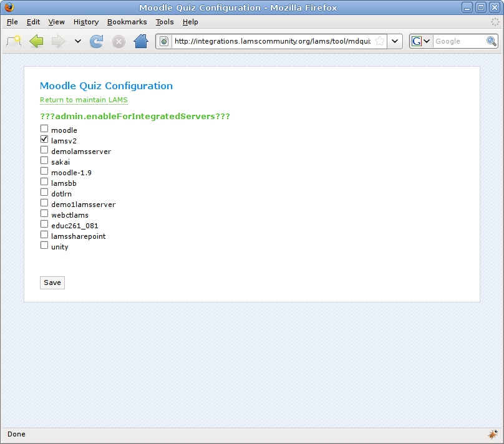The image size is (504, 444).
Task: Click the new tab toolbar icon
Action: (x=14, y=41)
